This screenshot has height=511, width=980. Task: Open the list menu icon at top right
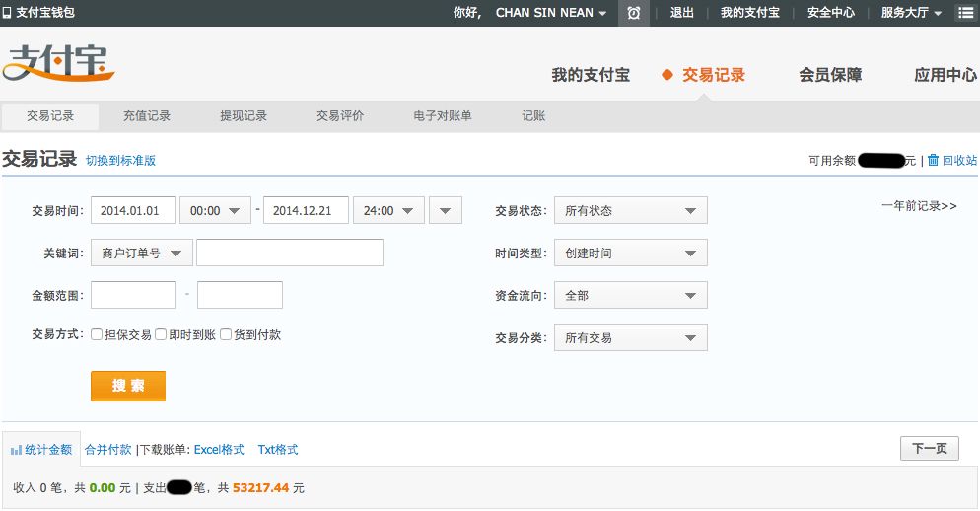(965, 13)
